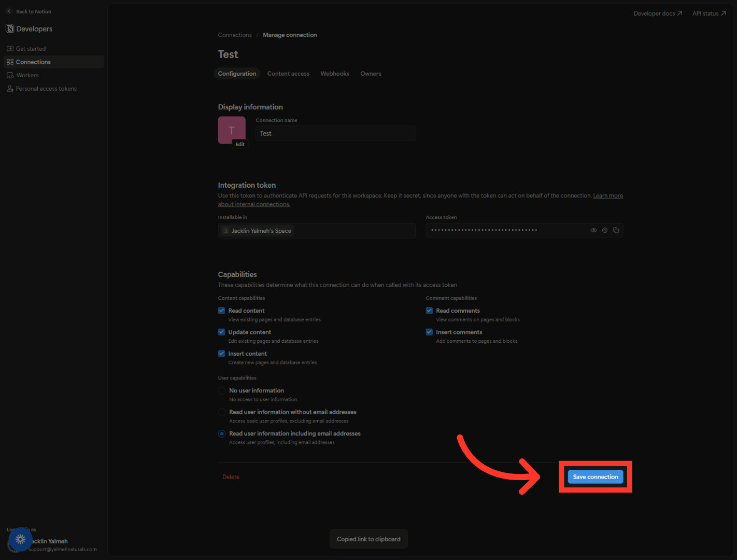Select the No user information radio button
The image size is (737, 560).
tap(222, 390)
